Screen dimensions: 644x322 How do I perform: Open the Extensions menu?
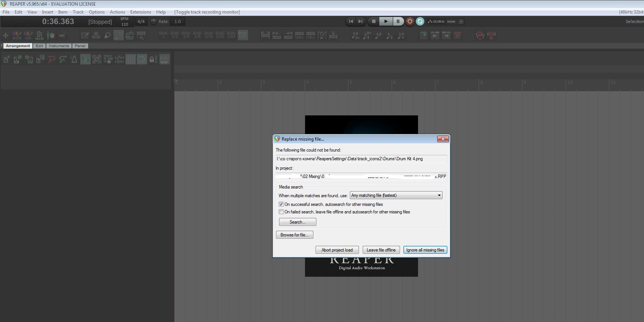click(x=140, y=12)
